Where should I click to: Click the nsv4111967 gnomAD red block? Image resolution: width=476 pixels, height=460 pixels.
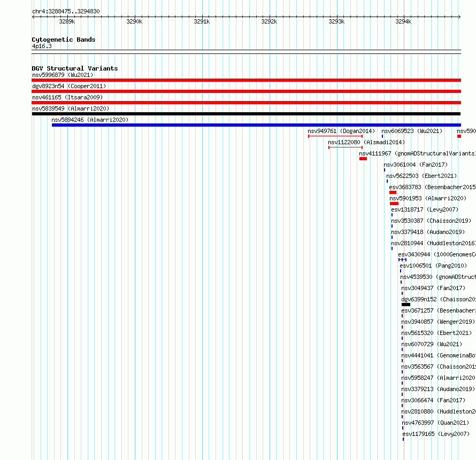pos(363,159)
